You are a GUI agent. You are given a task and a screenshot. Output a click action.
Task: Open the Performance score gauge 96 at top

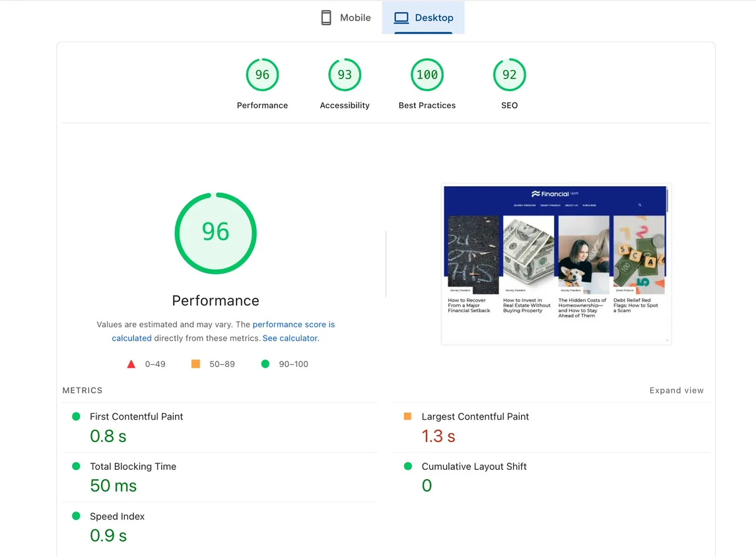click(262, 75)
